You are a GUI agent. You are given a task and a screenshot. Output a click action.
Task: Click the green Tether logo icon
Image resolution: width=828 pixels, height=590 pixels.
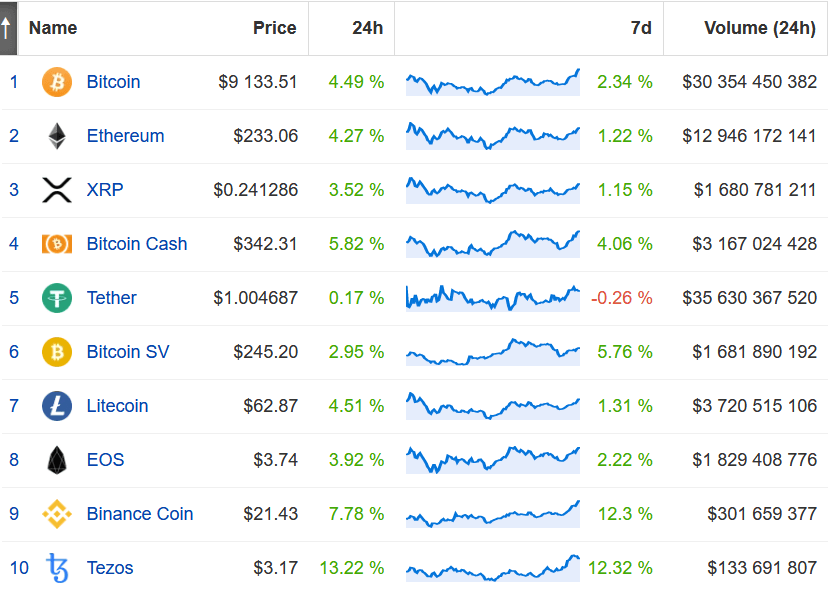click(57, 298)
